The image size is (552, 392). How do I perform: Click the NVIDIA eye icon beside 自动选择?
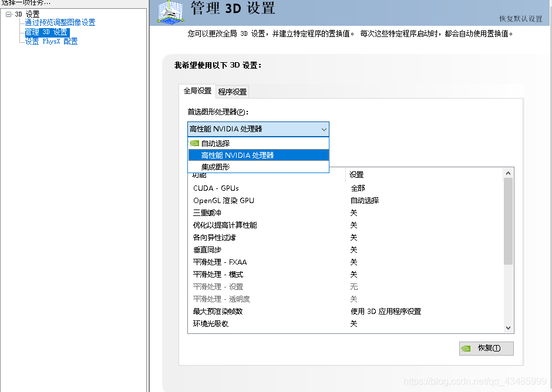[x=194, y=143]
